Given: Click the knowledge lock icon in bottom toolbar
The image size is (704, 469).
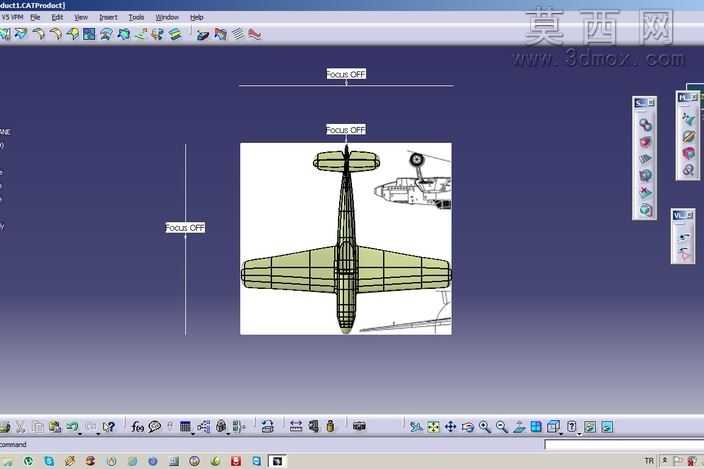Looking at the screenshot, I should (x=220, y=426).
